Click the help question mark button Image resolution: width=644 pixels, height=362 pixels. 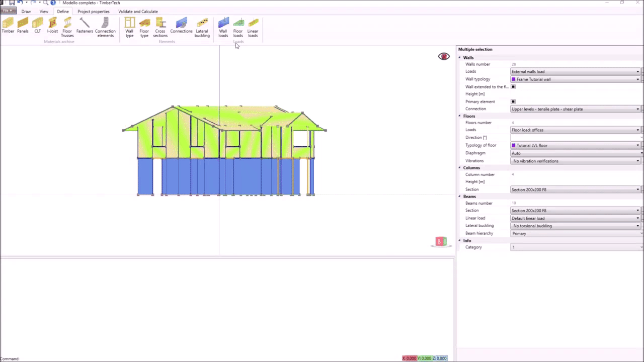53,3
